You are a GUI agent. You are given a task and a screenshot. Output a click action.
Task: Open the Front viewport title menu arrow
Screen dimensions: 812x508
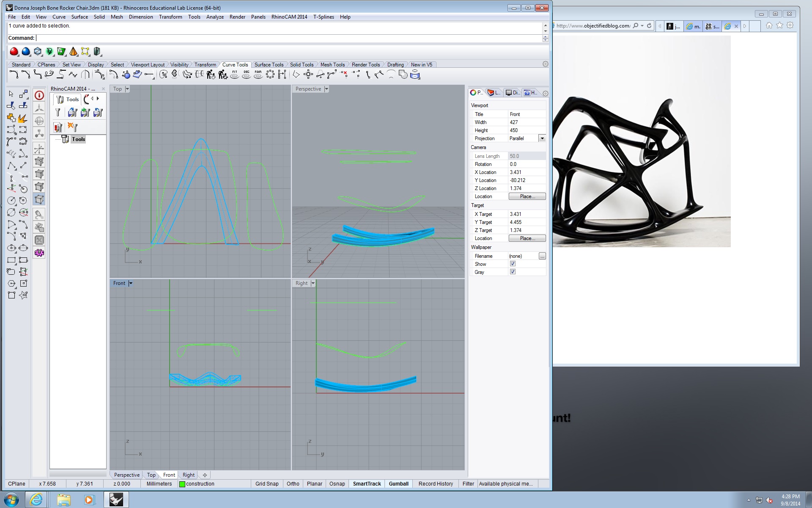(131, 283)
